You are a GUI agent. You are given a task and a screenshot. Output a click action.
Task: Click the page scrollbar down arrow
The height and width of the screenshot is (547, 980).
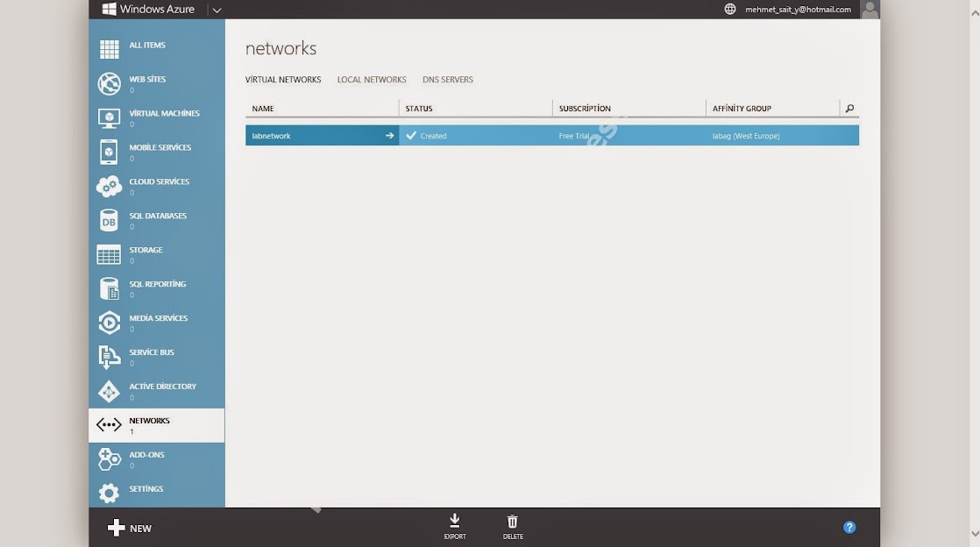[x=975, y=534]
